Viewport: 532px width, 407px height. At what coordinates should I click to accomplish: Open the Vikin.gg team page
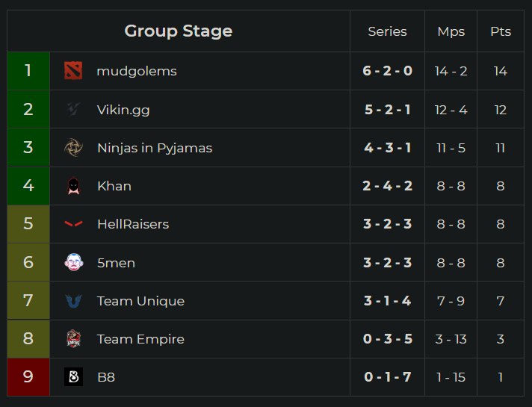tap(123, 110)
